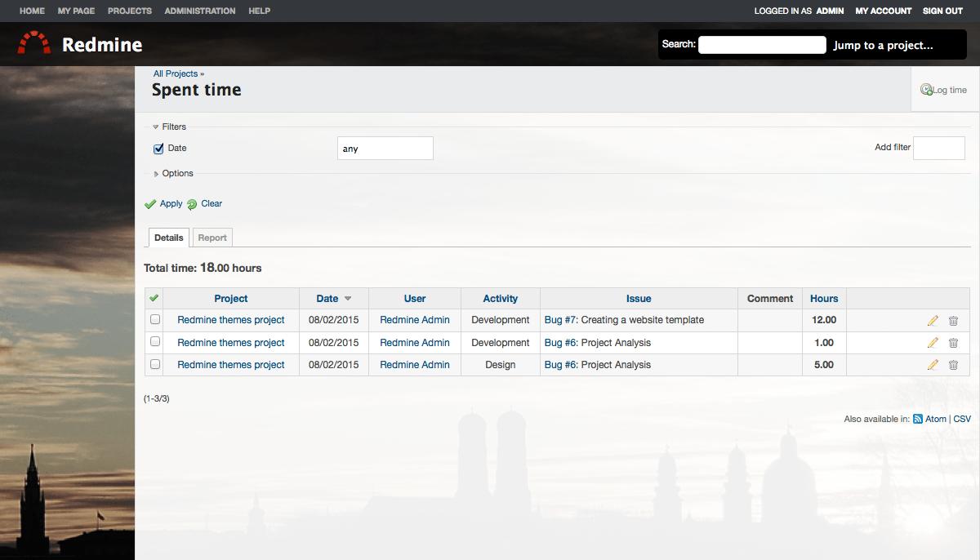Viewport: 980px width, 560px height.
Task: Click the Log time clock icon
Action: point(926,90)
